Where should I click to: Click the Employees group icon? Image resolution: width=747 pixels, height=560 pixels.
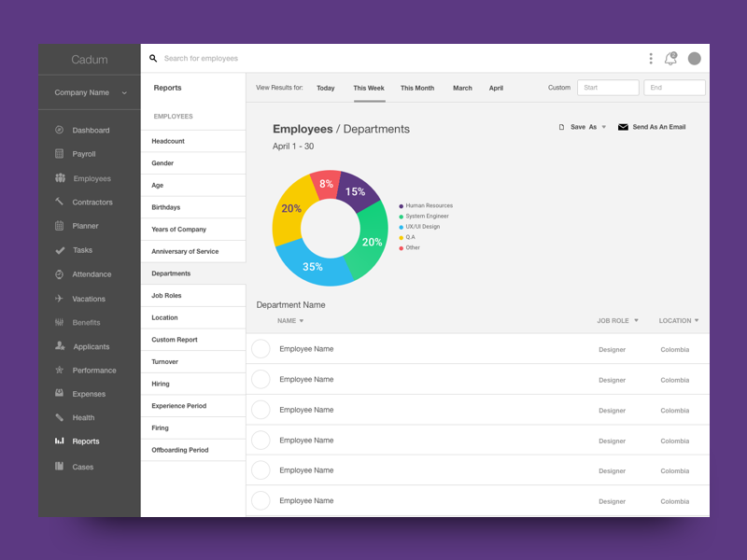pos(60,177)
